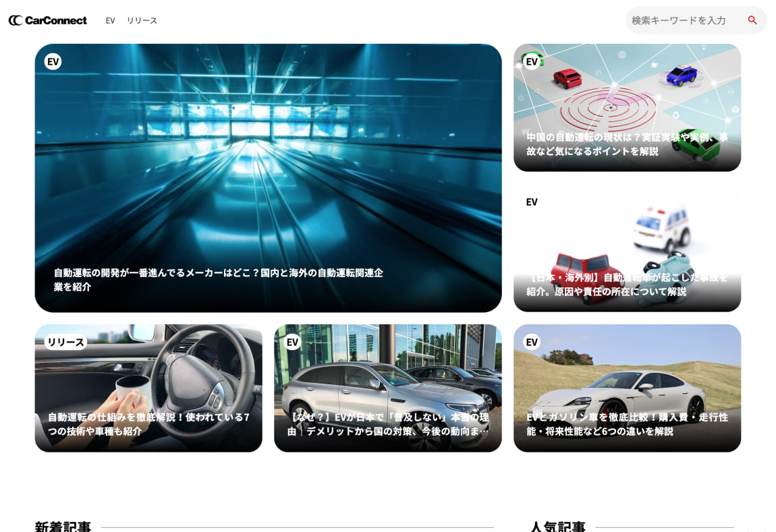The width and height of the screenshot is (776, 532).
Task: Click the リリース badge on the steering wheel card
Action: (65, 342)
